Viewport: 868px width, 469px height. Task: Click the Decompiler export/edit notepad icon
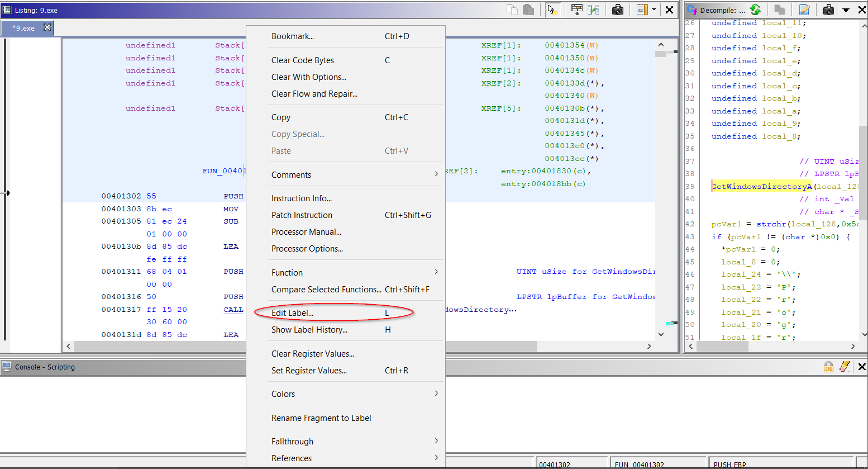[804, 10]
